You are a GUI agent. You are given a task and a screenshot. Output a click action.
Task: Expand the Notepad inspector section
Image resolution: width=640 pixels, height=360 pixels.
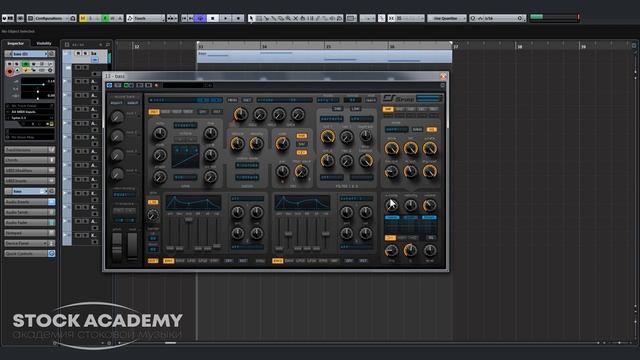(x=30, y=233)
